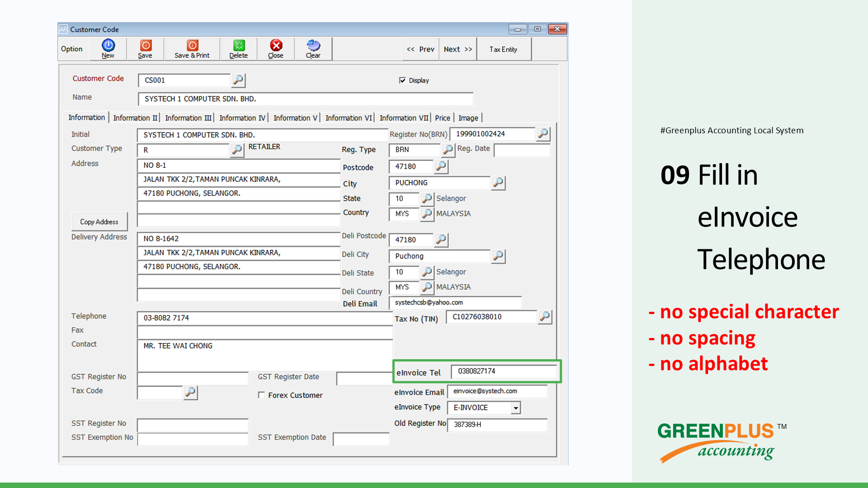Click the Delete toolbar icon
868x488 pixels.
tap(238, 49)
